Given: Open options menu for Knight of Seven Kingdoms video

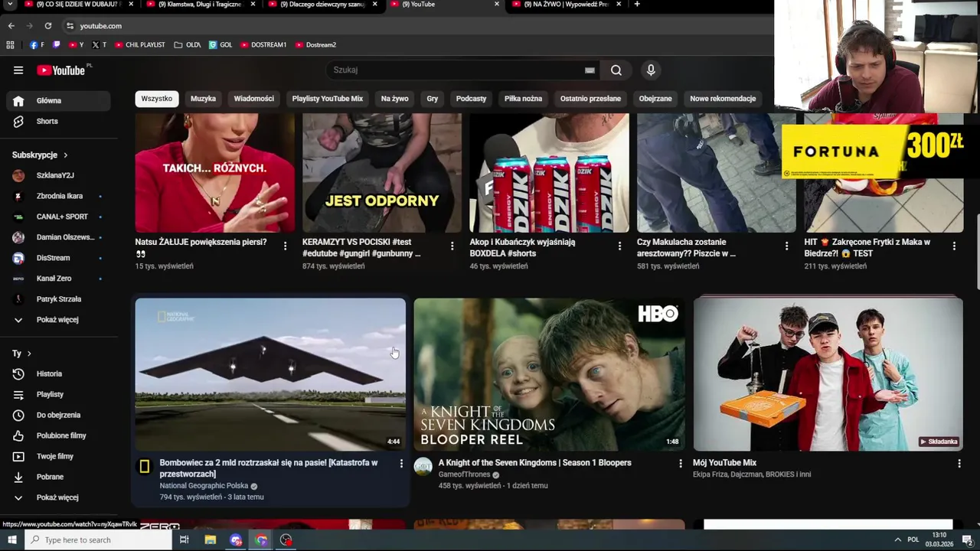Looking at the screenshot, I should point(680,464).
